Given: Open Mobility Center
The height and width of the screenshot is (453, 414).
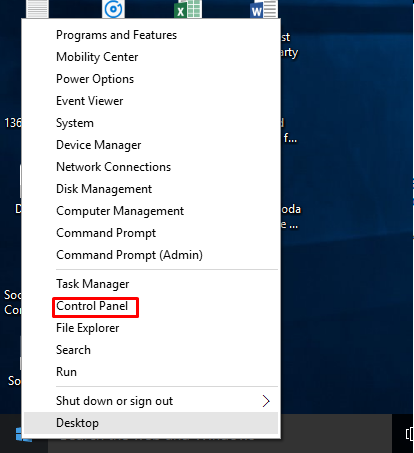Looking at the screenshot, I should (x=97, y=57).
